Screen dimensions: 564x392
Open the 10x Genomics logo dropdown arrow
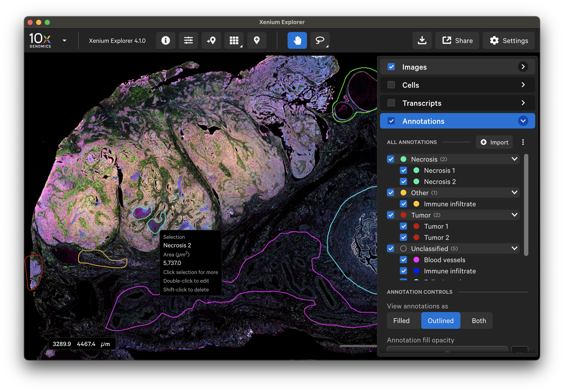click(x=64, y=41)
